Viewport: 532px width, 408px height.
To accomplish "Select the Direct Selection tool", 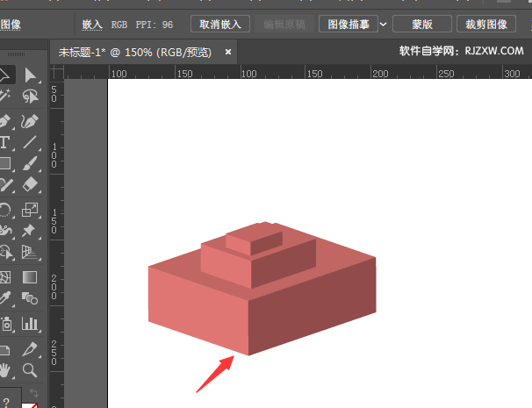I will pyautogui.click(x=30, y=75).
